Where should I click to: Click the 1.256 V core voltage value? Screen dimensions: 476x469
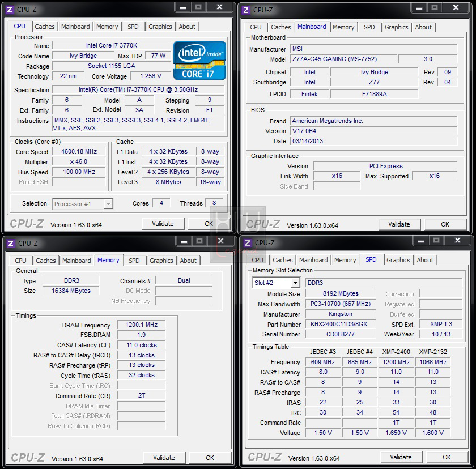point(151,76)
